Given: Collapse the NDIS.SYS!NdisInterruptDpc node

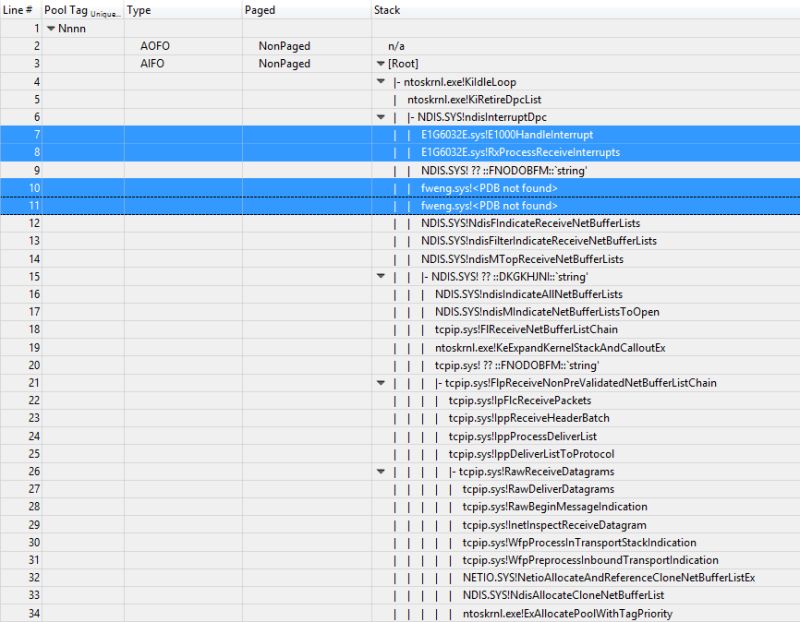Looking at the screenshot, I should pos(381,117).
